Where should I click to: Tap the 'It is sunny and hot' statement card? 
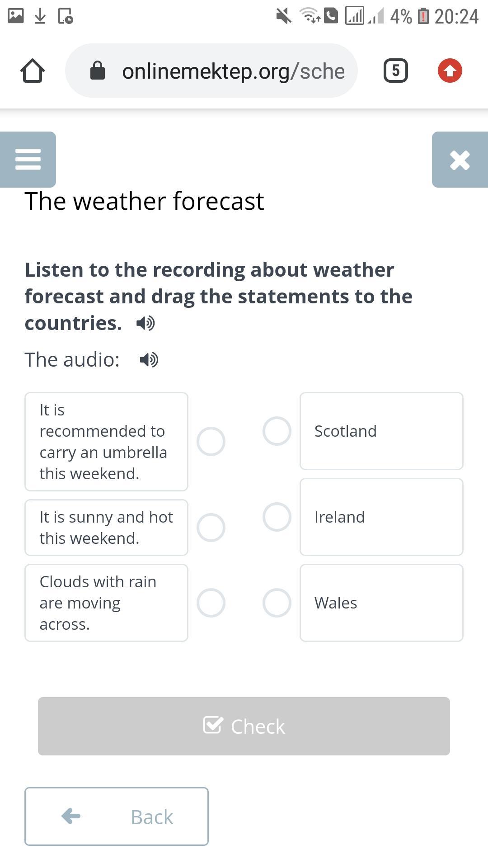106,528
